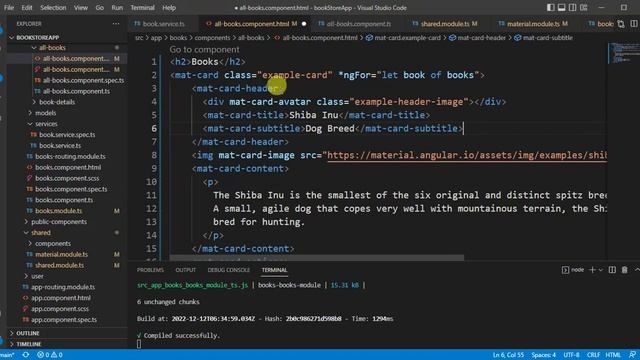Change file encoding UTF-8
Screen dimensions: 640x360
point(571,355)
